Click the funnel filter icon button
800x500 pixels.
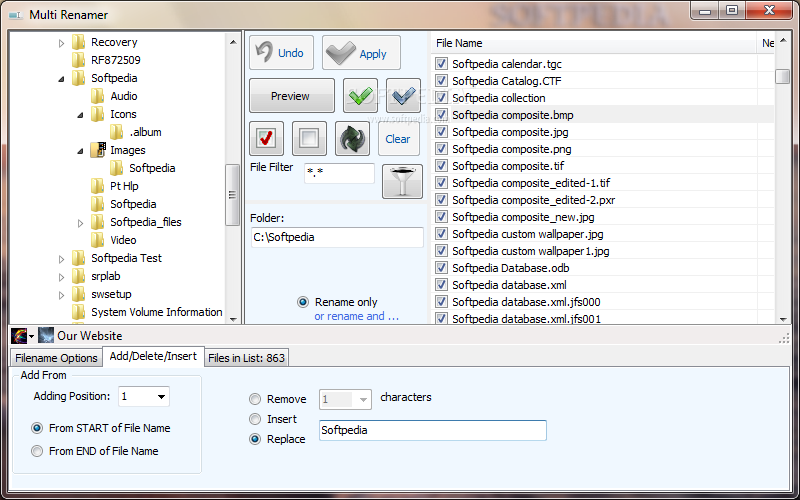(x=403, y=181)
